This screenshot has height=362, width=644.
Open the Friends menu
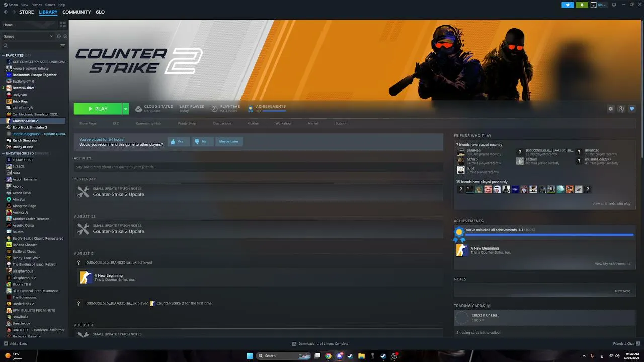[37, 5]
